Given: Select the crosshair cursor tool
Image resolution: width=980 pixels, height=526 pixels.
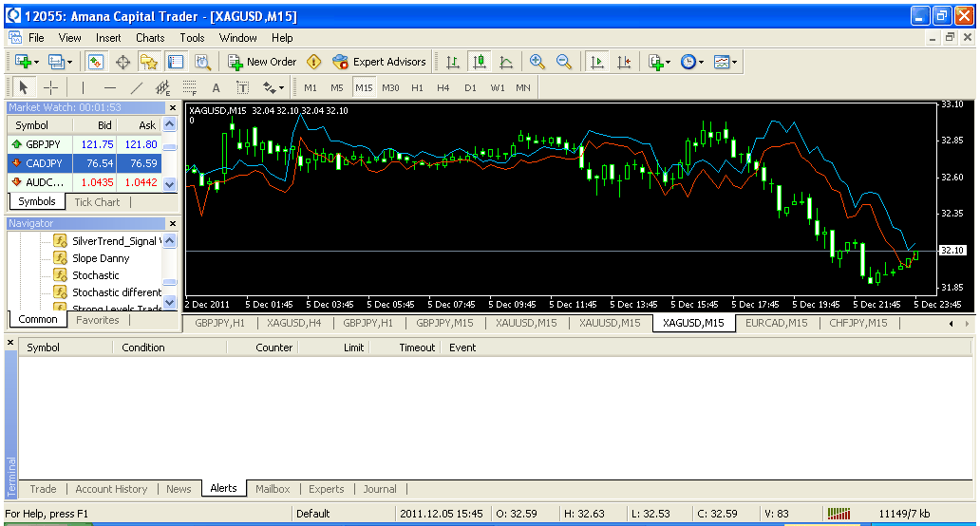Looking at the screenshot, I should pyautogui.click(x=51, y=87).
